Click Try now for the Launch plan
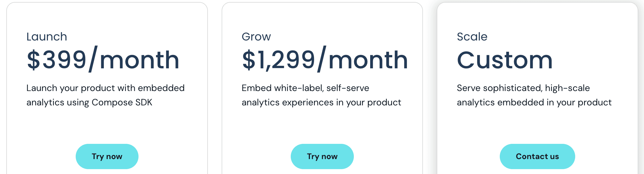This screenshot has width=644, height=174. click(107, 156)
